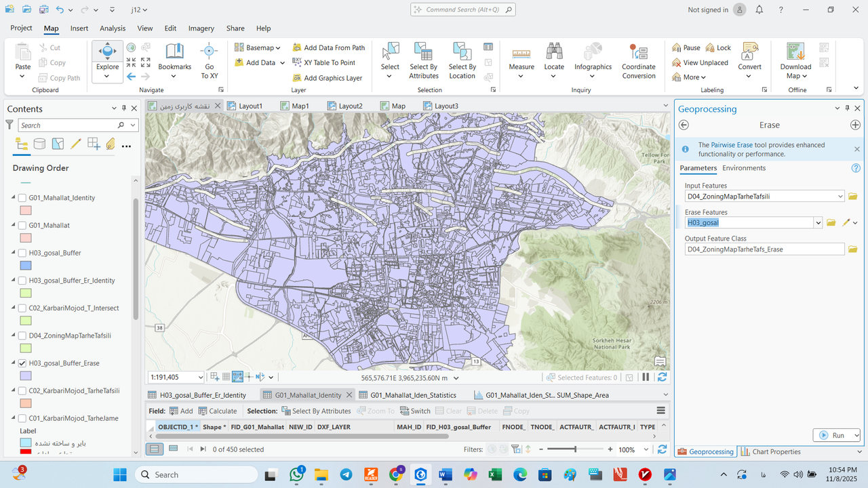Viewport: 868px width, 488px height.
Task: Click G01_Mahallat pink symbol swatch
Action: [25, 238]
